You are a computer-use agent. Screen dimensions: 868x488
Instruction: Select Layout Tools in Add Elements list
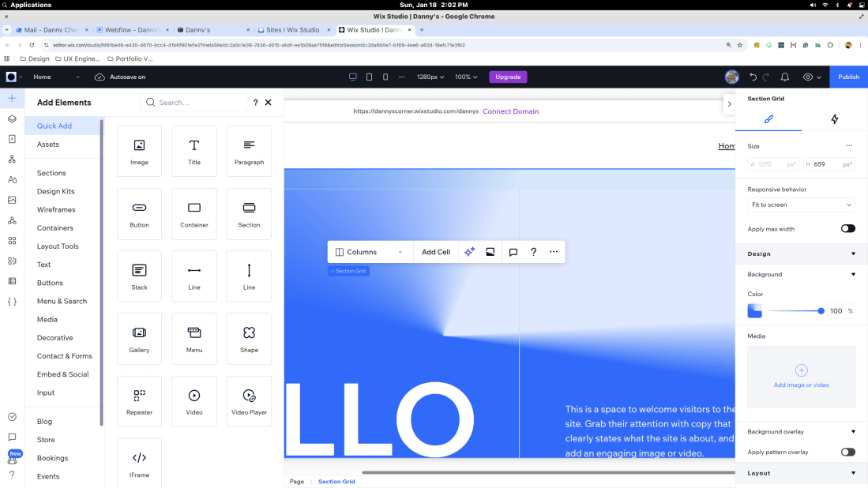pos(58,246)
